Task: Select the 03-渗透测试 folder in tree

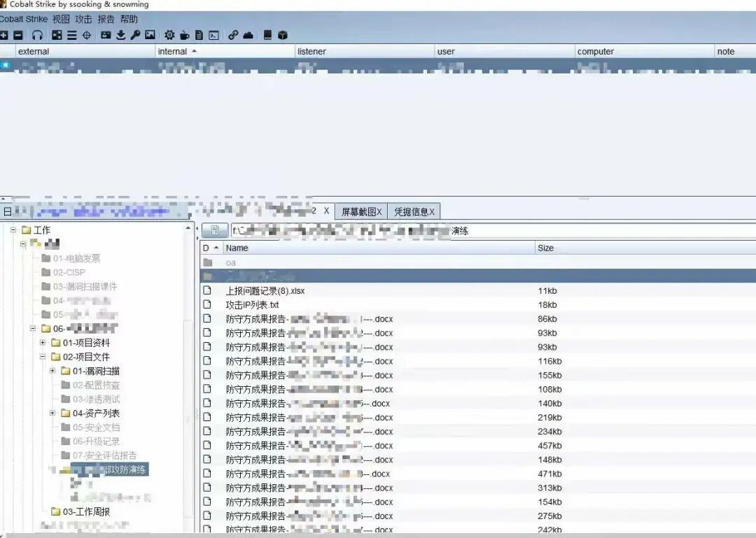Action: tap(90, 399)
